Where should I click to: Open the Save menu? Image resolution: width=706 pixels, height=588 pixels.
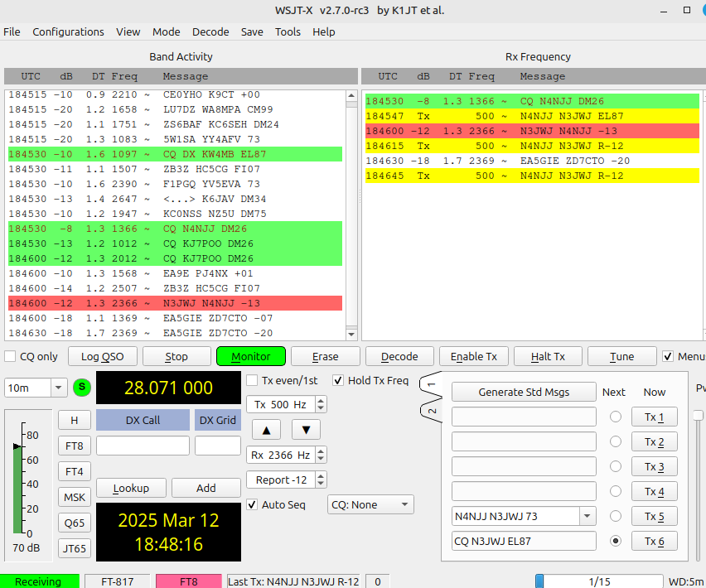pos(252,32)
